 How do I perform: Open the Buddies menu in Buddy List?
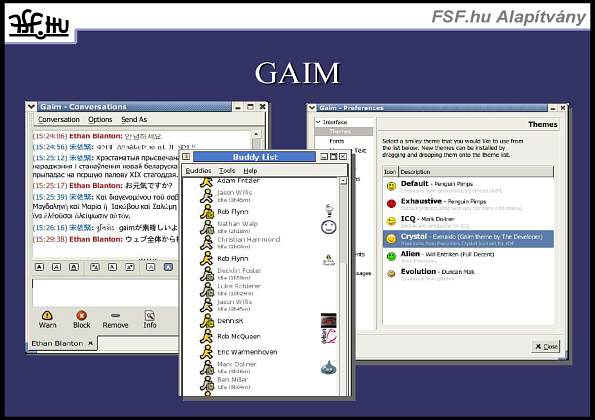click(x=198, y=171)
